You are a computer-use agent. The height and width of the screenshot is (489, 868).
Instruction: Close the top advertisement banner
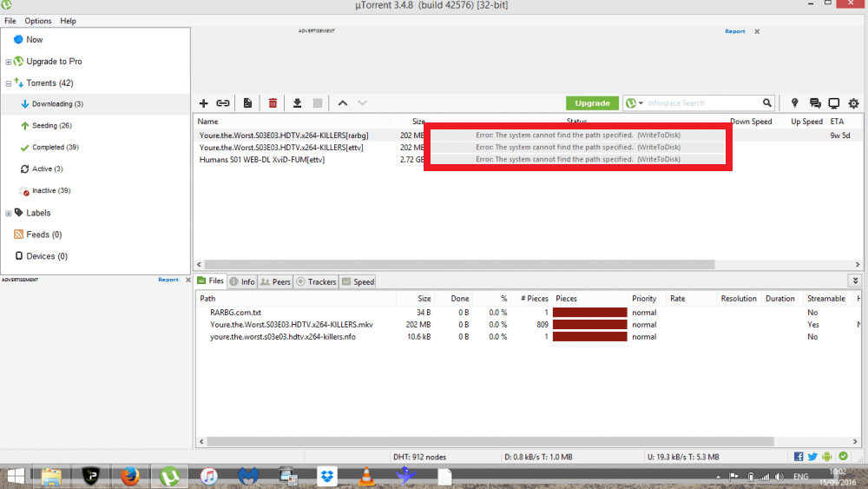[757, 31]
